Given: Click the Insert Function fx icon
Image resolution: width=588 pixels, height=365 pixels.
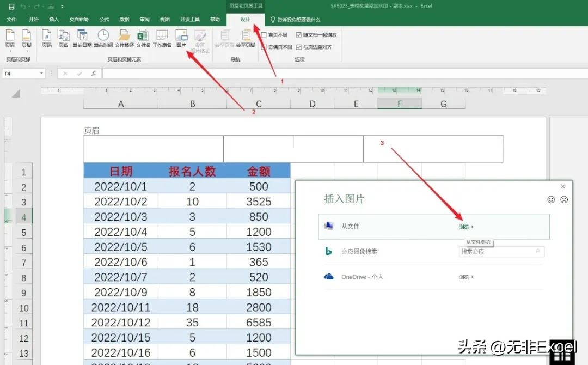Looking at the screenshot, I should (x=94, y=74).
